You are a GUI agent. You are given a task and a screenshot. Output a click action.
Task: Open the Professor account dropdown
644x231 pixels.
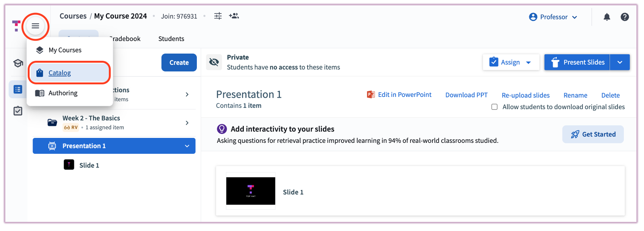[553, 17]
